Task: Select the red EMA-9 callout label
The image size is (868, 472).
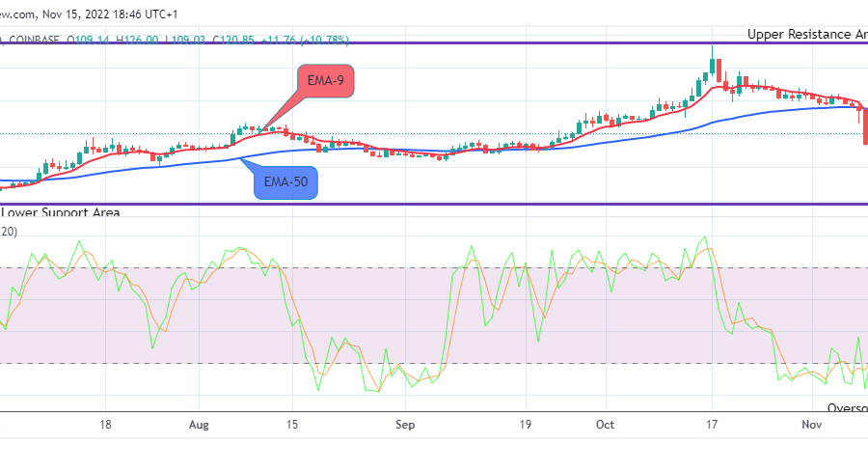Action: click(326, 81)
